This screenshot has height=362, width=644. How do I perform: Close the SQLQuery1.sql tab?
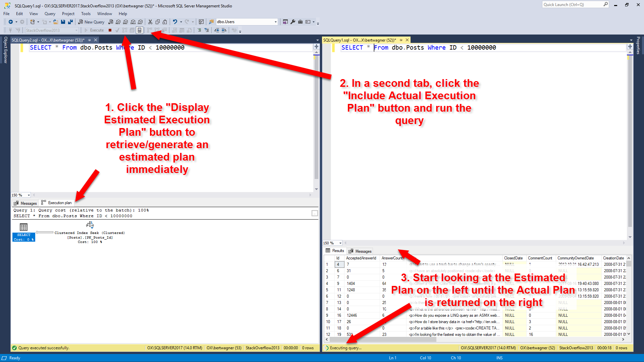pos(407,40)
